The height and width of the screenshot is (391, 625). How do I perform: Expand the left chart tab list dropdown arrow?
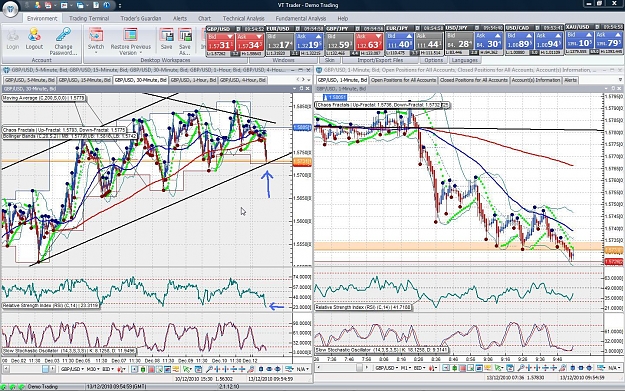pos(309,80)
